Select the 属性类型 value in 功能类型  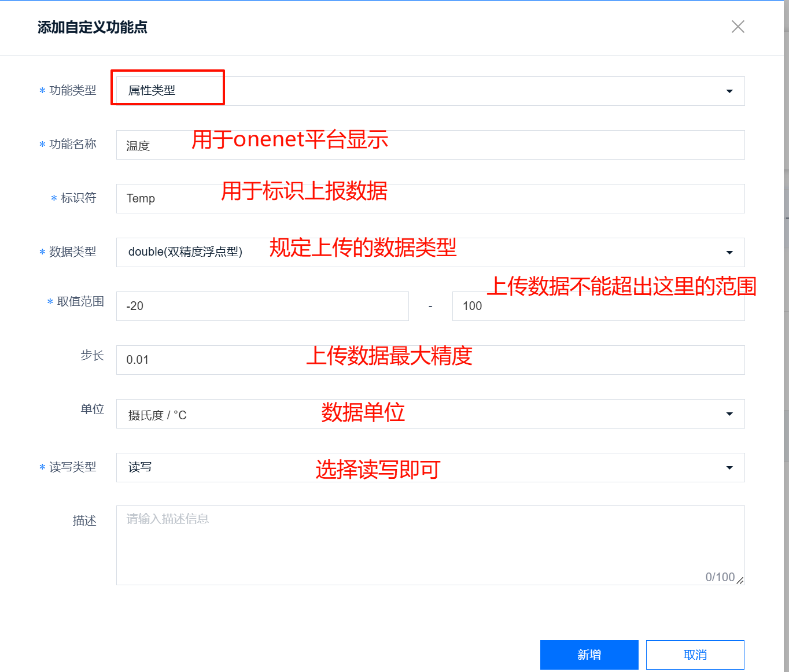pos(152,91)
